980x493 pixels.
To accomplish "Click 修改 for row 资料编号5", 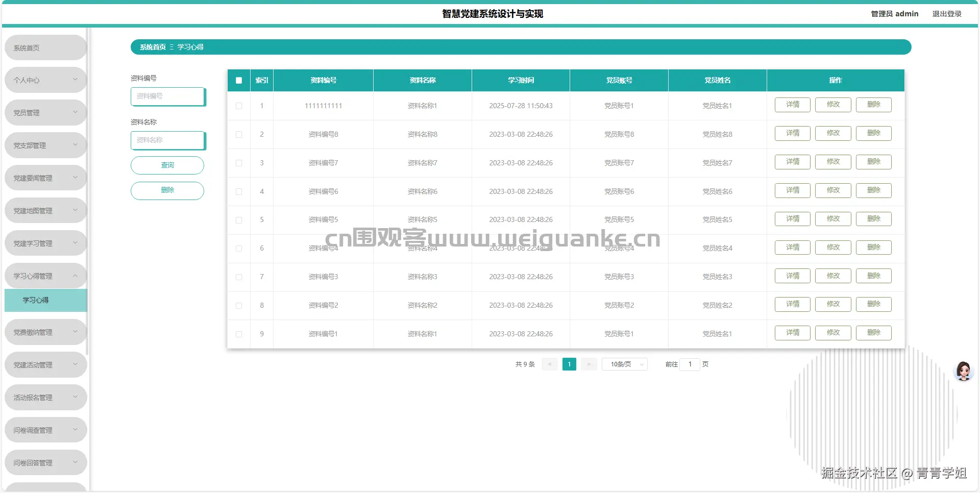I will coord(833,219).
